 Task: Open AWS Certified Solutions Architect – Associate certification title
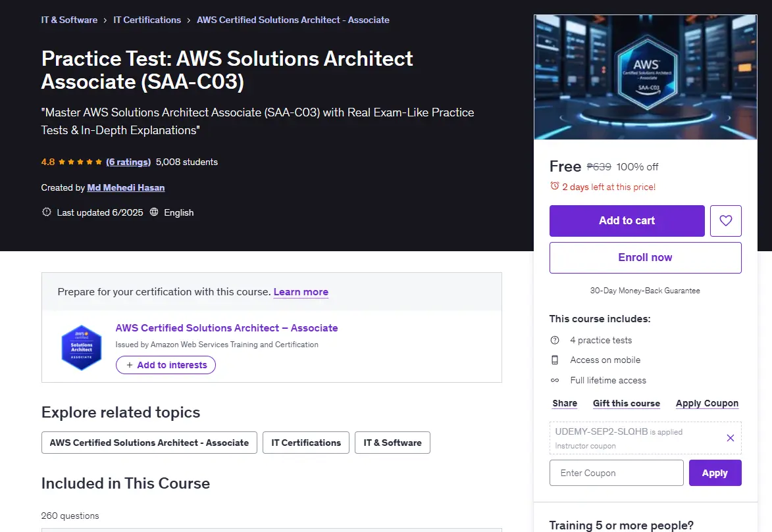click(x=226, y=327)
